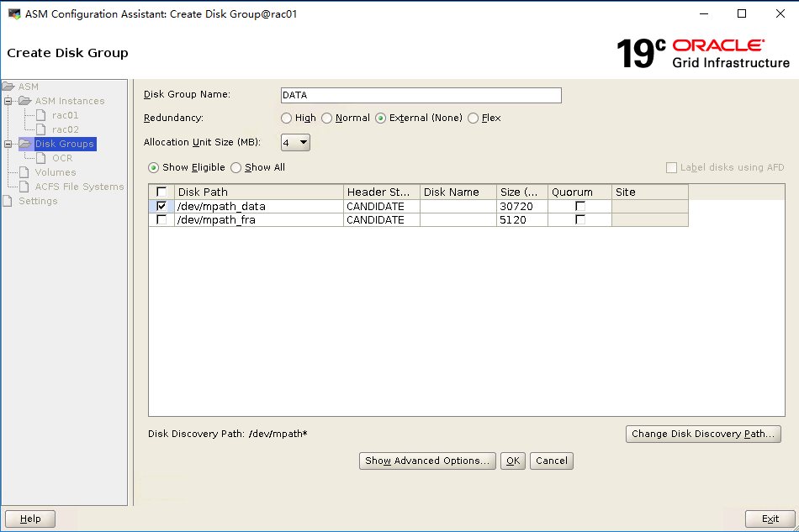Click Change Disk Discovery Path button
Image resolution: width=799 pixels, height=532 pixels.
702,434
